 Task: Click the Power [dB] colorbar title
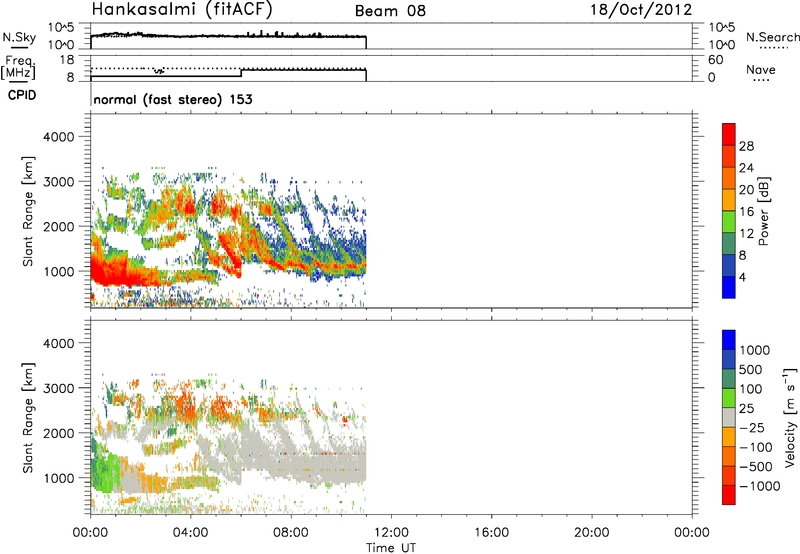click(764, 211)
